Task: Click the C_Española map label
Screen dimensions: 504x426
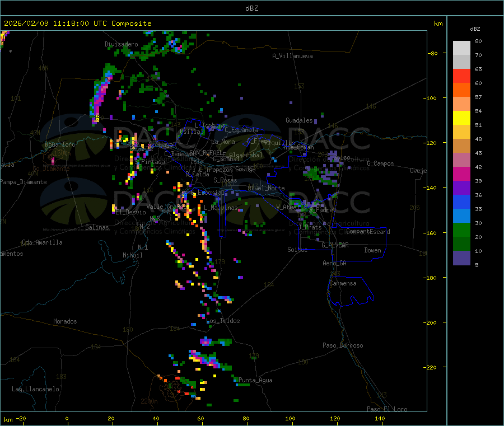Action: [x=241, y=130]
